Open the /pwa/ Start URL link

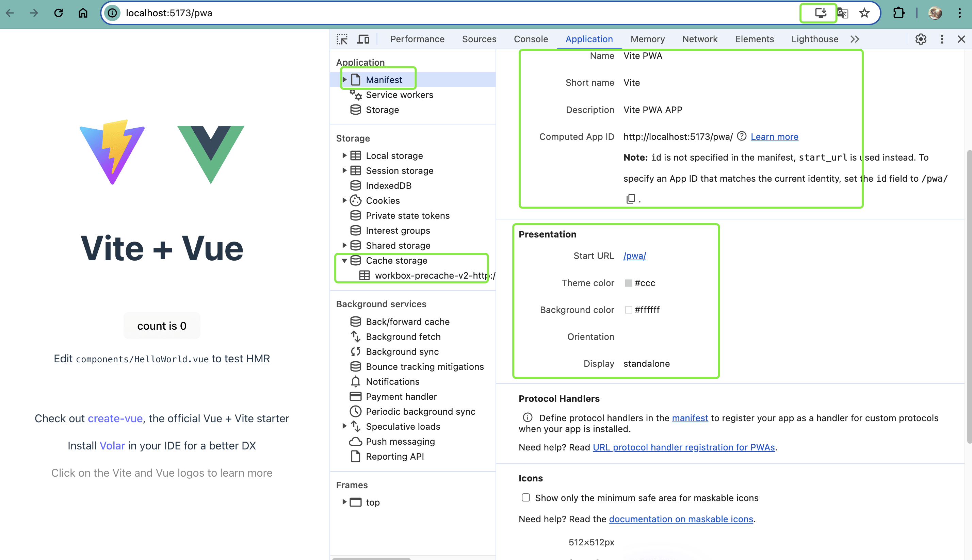[x=635, y=256]
